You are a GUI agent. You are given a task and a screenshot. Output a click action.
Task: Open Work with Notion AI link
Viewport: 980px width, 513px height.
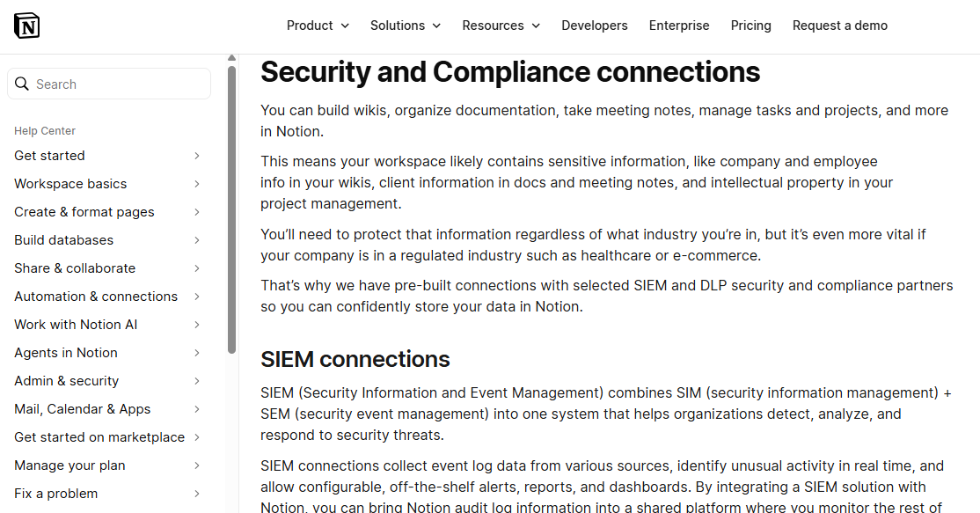click(x=76, y=325)
